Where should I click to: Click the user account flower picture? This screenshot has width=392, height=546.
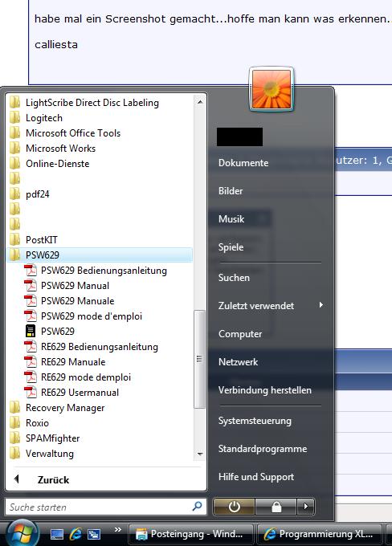(272, 89)
